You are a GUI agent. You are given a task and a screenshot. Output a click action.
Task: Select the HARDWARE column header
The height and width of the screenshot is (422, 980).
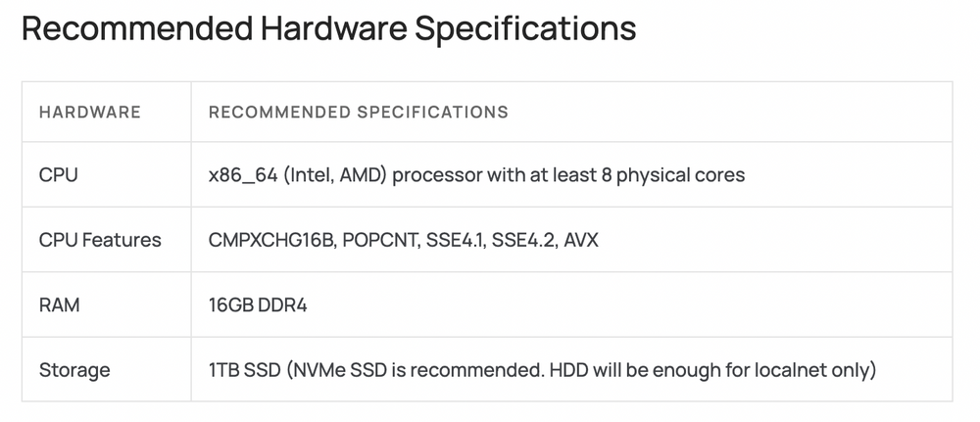[90, 113]
